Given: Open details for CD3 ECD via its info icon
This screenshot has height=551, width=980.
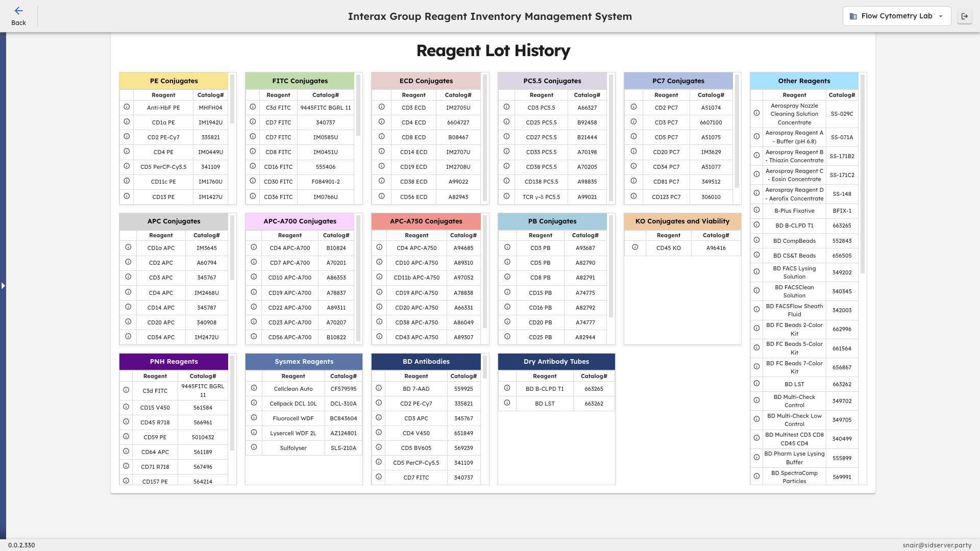Looking at the screenshot, I should (382, 108).
